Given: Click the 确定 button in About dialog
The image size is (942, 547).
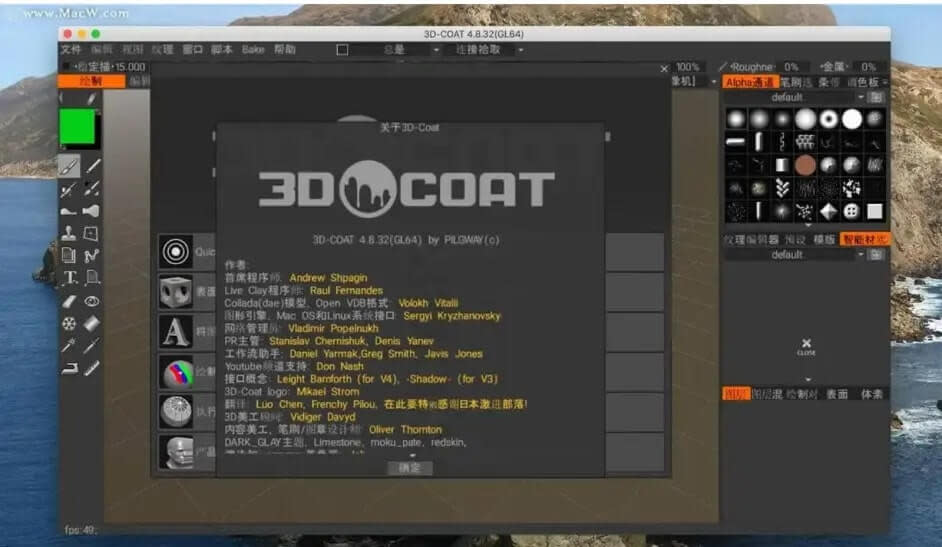Looking at the screenshot, I should pos(410,467).
